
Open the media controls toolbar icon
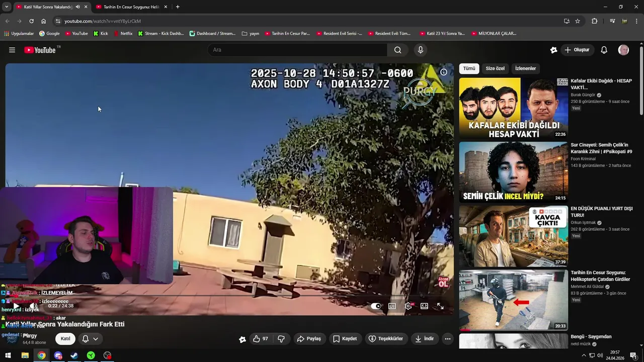pyautogui.click(x=612, y=21)
